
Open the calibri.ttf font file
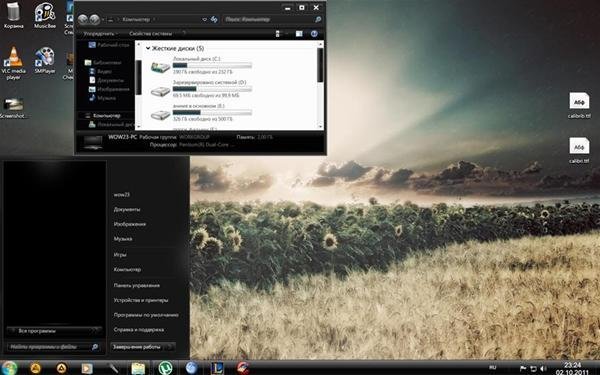click(579, 150)
